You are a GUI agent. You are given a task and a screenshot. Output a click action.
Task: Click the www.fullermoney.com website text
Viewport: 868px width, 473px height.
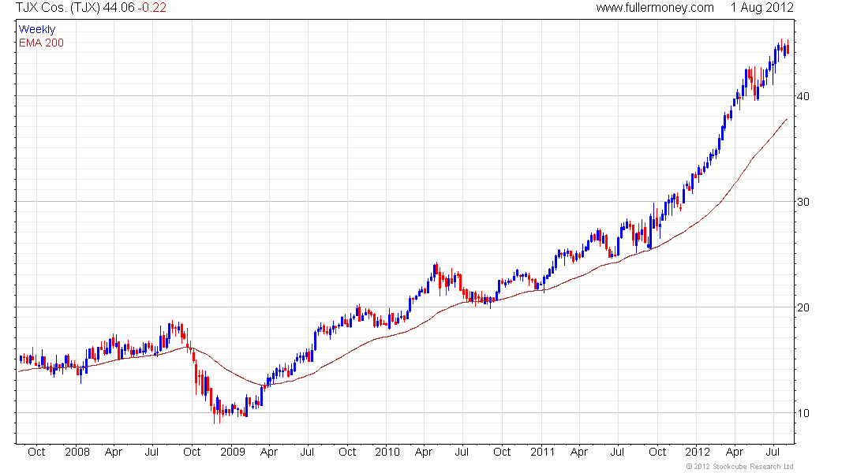pyautogui.click(x=655, y=8)
